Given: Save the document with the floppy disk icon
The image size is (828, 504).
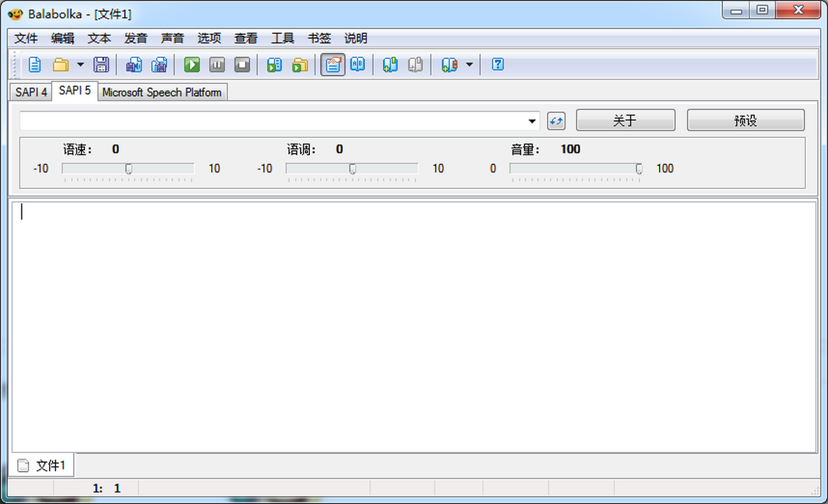Looking at the screenshot, I should (101, 65).
